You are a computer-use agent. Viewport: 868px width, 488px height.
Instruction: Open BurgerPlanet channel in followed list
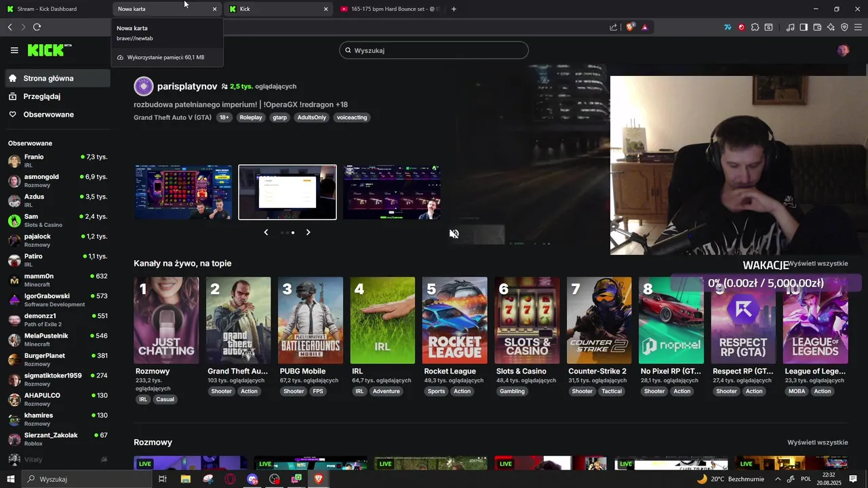(58, 360)
